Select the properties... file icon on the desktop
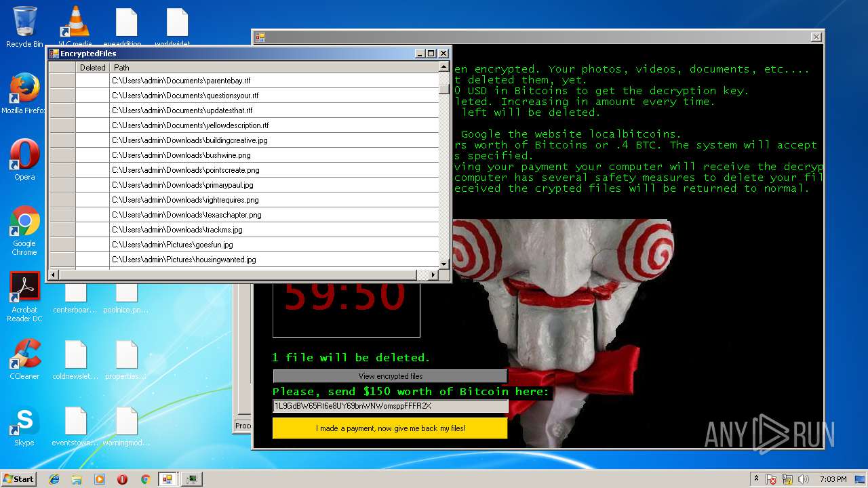 [126, 359]
